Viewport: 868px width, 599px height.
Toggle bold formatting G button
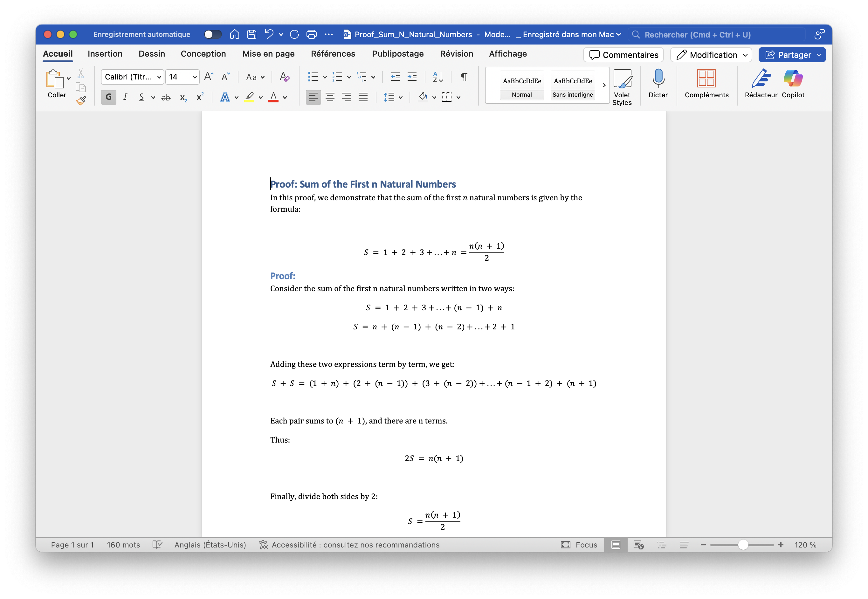click(x=108, y=97)
